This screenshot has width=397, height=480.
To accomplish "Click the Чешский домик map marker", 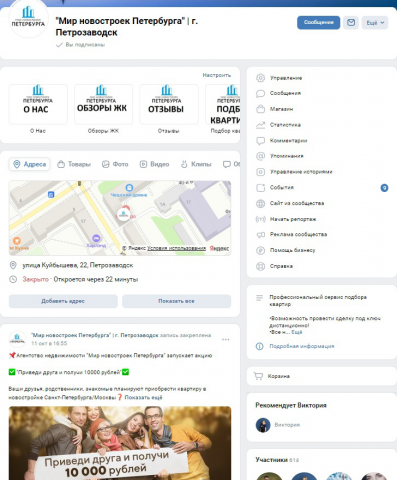I will (129, 188).
